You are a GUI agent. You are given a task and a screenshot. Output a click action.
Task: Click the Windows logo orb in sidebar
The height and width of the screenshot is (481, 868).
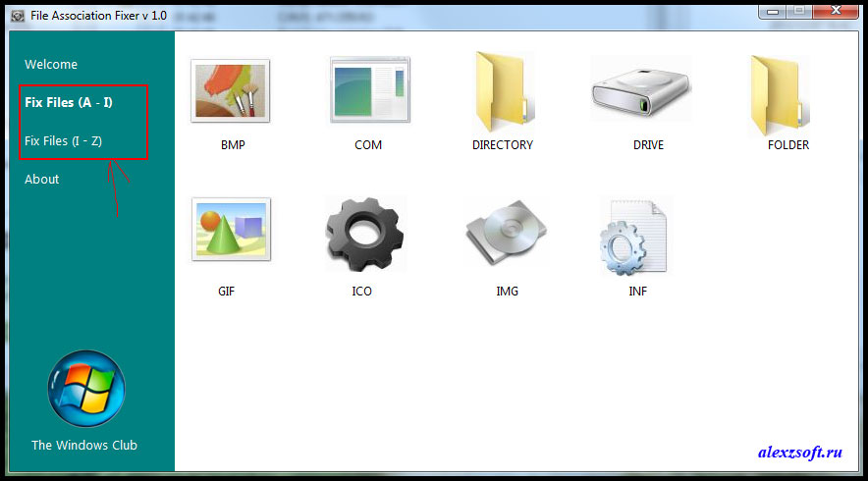point(86,389)
